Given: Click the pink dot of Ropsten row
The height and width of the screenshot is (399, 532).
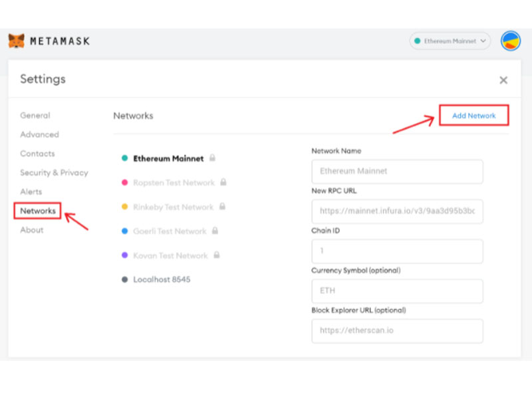Looking at the screenshot, I should click(124, 182).
